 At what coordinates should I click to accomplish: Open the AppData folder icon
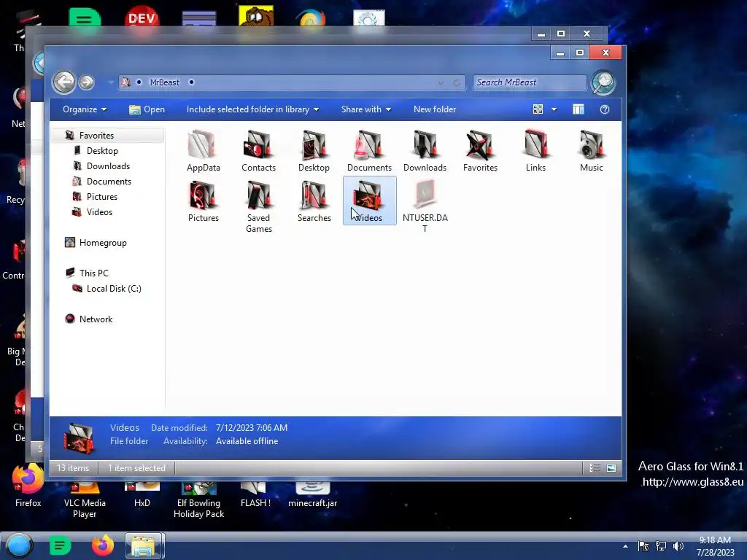coord(203,150)
